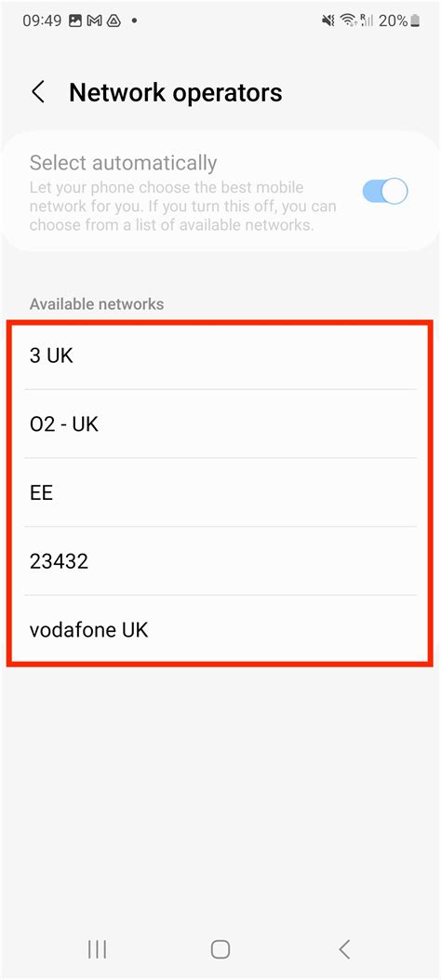Tap the muted vibrate status icon
Screen dimensions: 441x980
[x=328, y=20]
